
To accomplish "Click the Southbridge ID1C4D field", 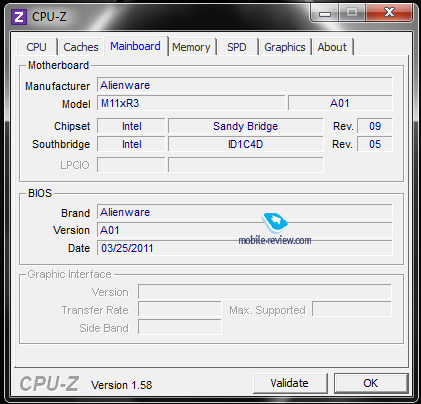I will (246, 144).
